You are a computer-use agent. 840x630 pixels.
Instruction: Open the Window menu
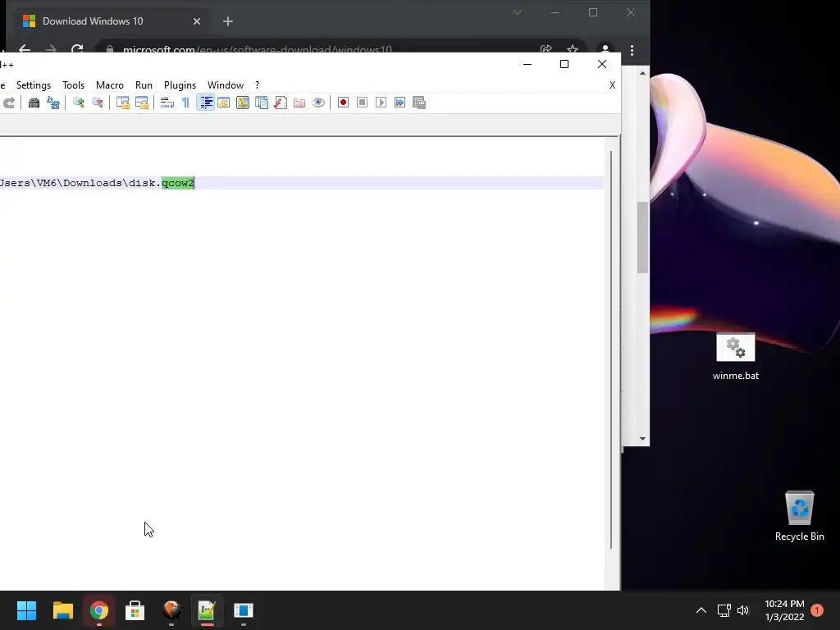[x=226, y=85]
